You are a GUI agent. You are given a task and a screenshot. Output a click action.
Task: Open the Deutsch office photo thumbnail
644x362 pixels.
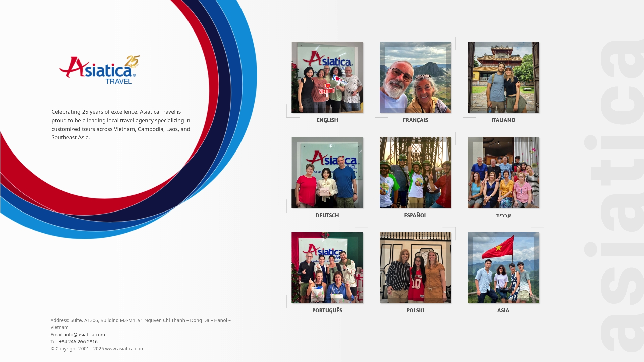[x=327, y=172]
